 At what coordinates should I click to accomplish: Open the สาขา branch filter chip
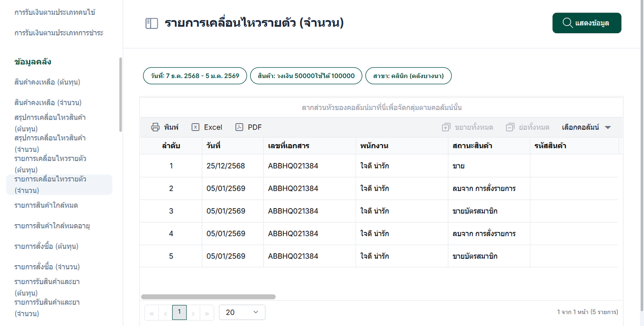click(x=408, y=76)
